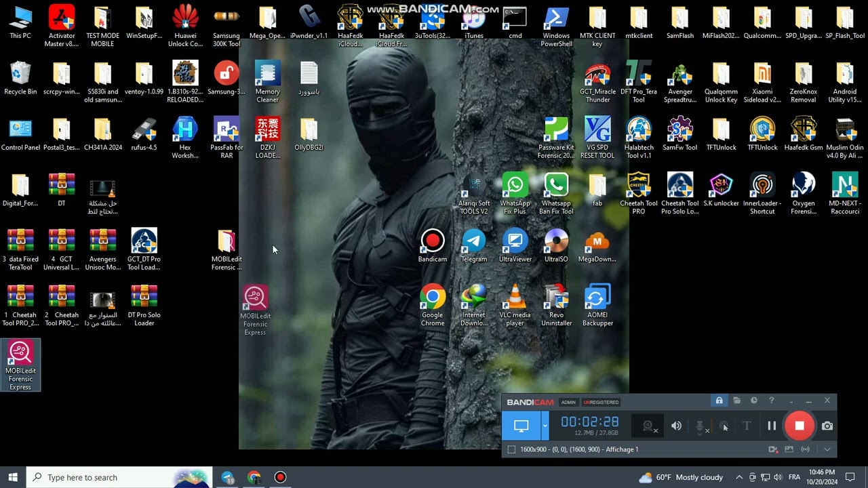The height and width of the screenshot is (488, 868).
Task: Select Google Chrome desktop shortcut
Action: coord(433,306)
